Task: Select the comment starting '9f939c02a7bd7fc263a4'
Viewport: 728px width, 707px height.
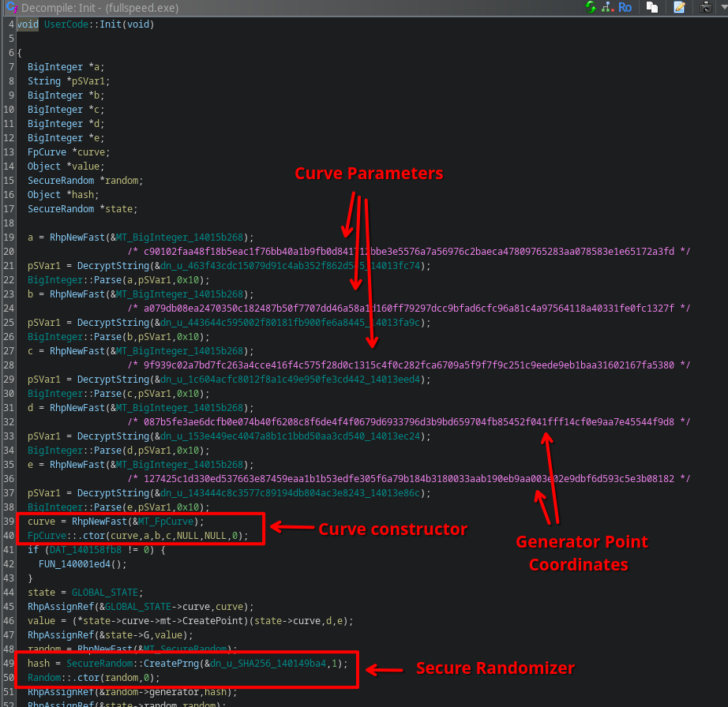Action: [408, 365]
